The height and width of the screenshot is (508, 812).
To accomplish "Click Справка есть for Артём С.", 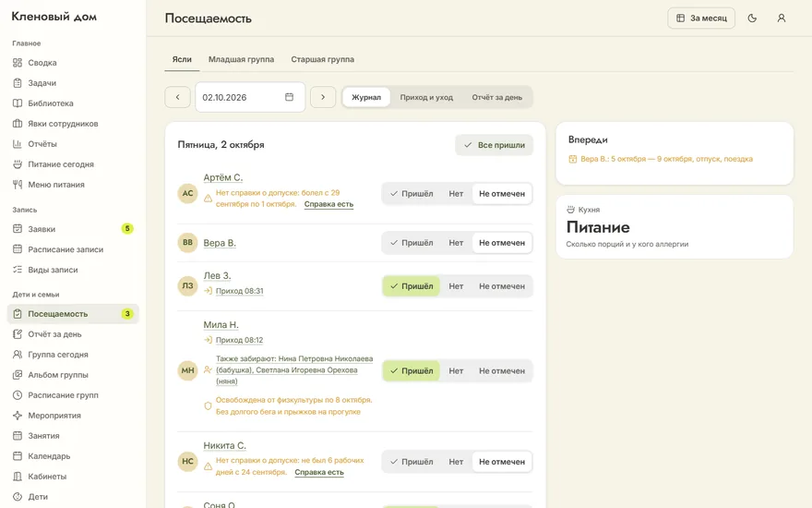I will 328,204.
